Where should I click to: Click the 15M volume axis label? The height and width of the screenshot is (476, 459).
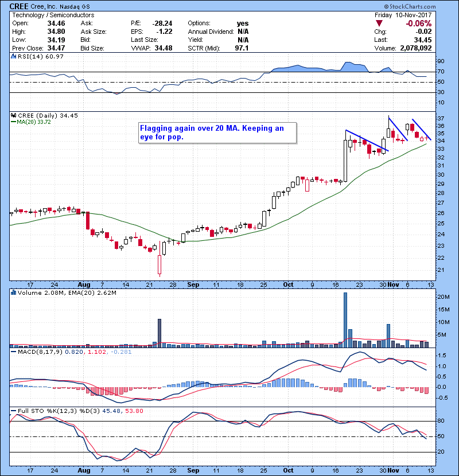pos(443,309)
